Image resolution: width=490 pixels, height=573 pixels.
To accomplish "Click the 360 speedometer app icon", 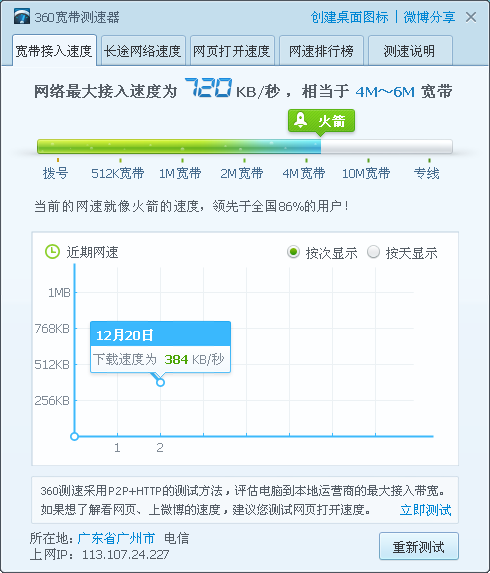I will tap(22, 17).
